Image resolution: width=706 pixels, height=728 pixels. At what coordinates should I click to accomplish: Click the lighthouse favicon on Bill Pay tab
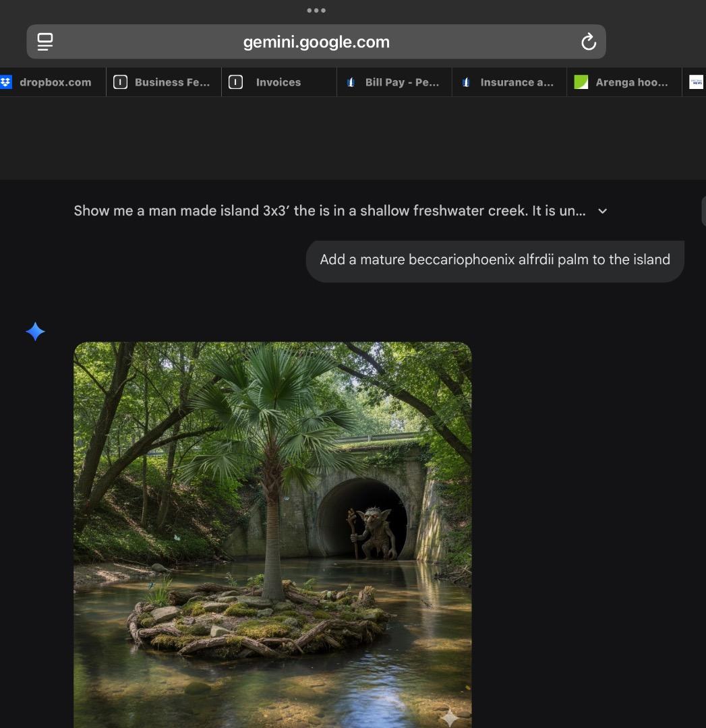pos(351,82)
